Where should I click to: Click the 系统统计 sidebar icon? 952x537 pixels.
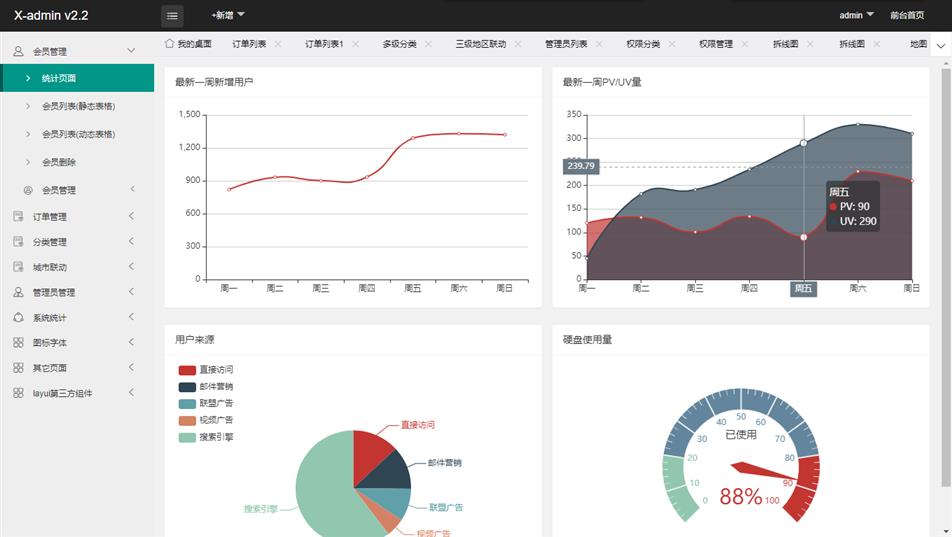pos(18,317)
